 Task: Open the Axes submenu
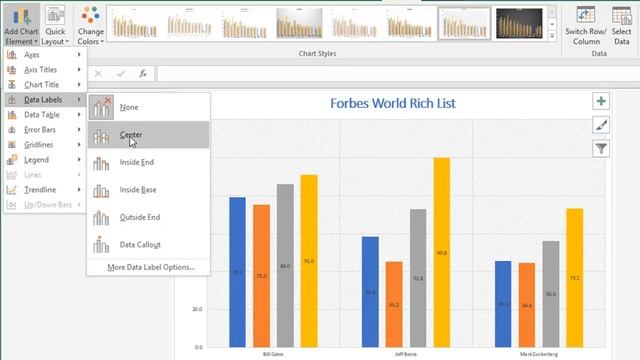pos(44,55)
